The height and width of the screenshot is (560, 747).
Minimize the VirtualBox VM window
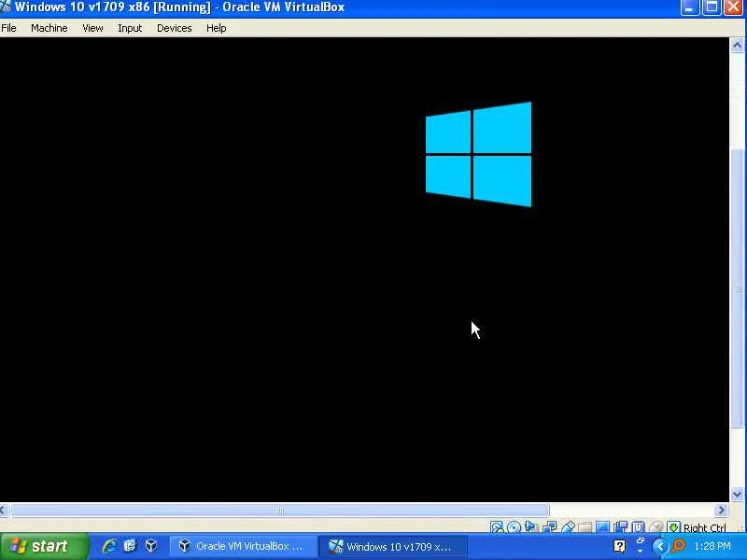pyautogui.click(x=689, y=7)
